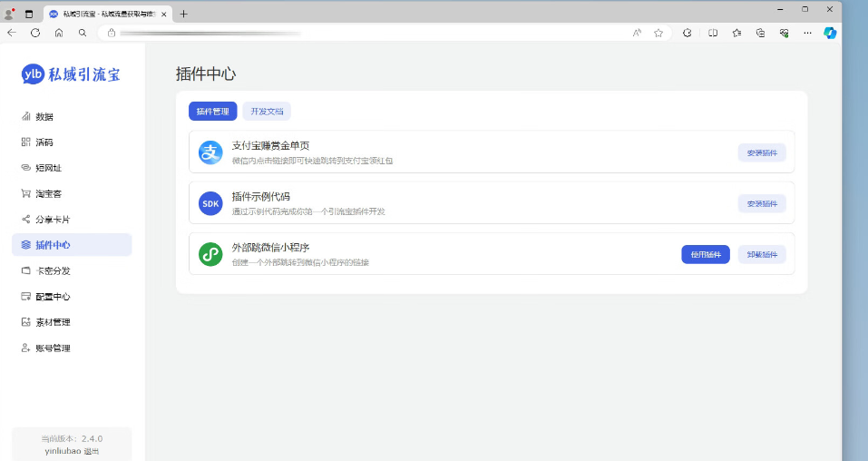868x461 pixels.
Task: Open 分享卡片 share card page
Action: click(52, 220)
